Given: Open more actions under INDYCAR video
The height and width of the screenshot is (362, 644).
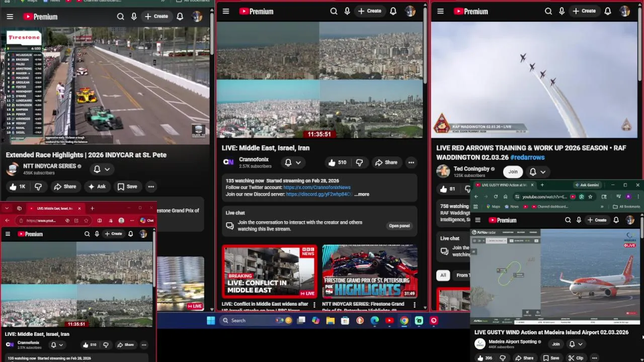Looking at the screenshot, I should click(x=151, y=187).
